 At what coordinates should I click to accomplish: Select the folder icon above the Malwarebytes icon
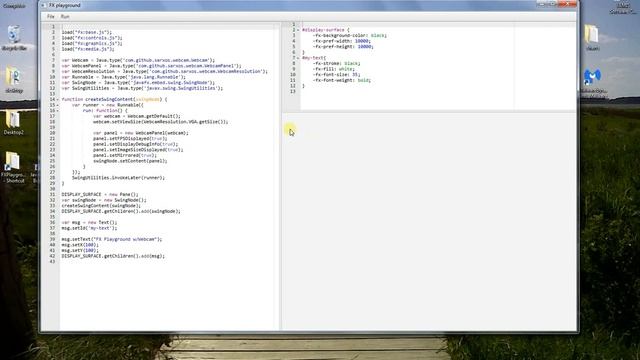[x=592, y=38]
